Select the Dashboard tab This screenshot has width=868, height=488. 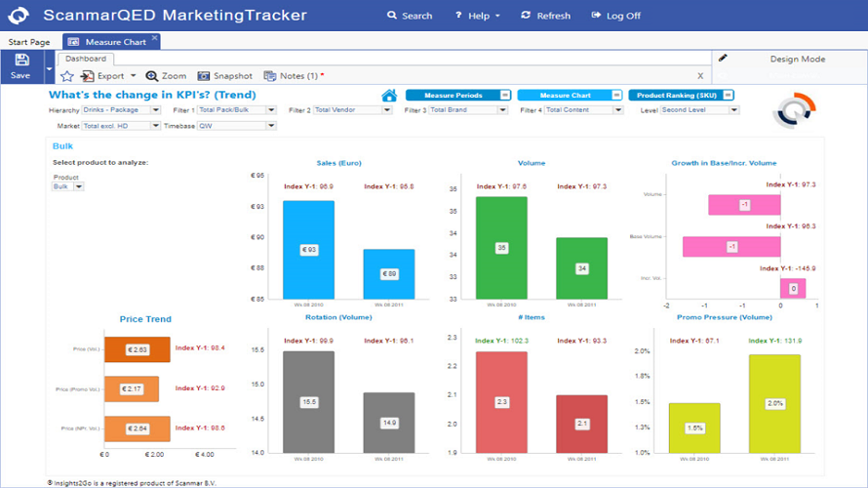click(86, 59)
